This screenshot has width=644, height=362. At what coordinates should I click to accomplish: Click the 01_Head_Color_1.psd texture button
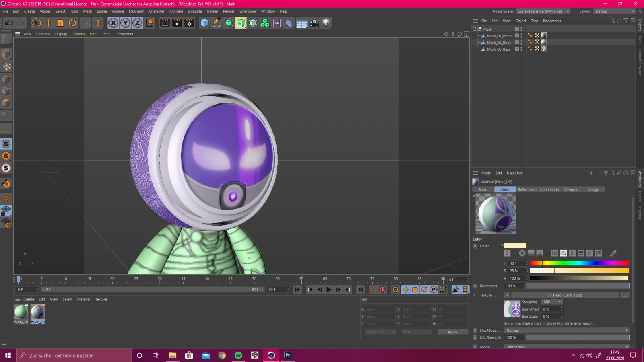(x=564, y=295)
